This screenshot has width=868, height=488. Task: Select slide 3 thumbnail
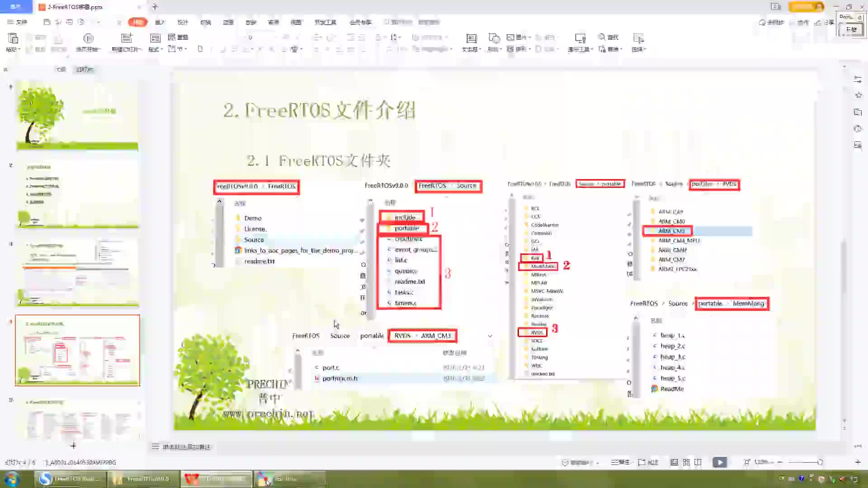click(x=77, y=272)
